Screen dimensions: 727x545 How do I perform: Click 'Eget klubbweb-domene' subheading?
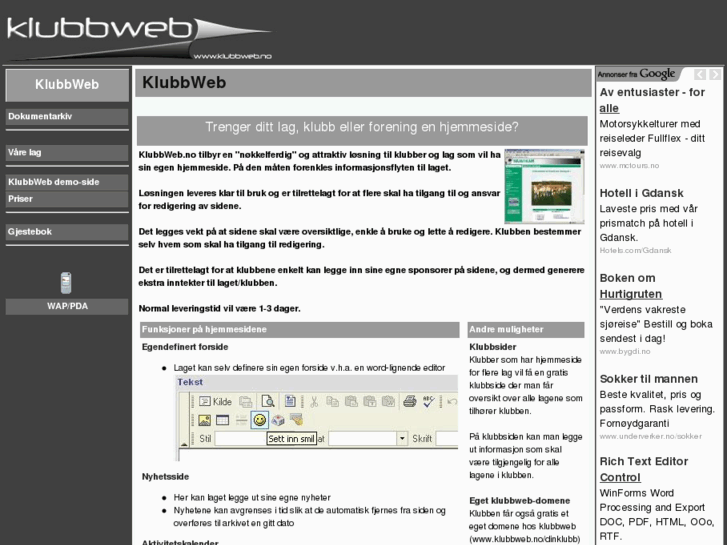pyautogui.click(x=519, y=501)
